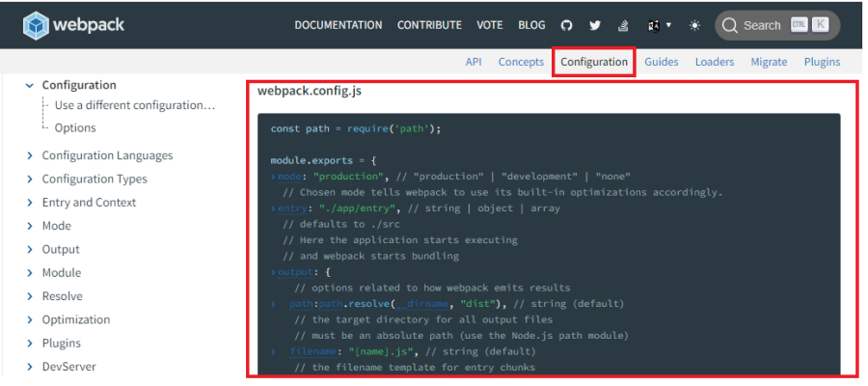
Task: Open the Resolve sidebar item
Action: pyautogui.click(x=62, y=296)
